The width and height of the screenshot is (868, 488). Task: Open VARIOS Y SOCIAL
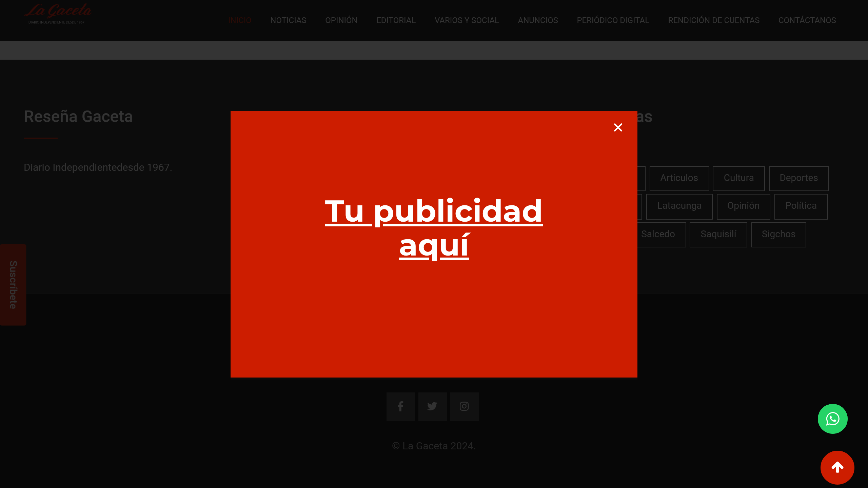tap(467, 20)
